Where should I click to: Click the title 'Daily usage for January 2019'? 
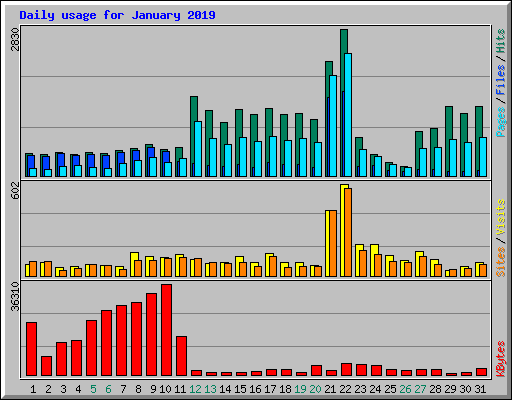point(117,15)
